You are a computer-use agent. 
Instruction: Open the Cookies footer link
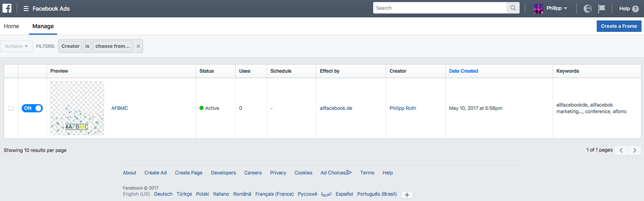[303, 173]
